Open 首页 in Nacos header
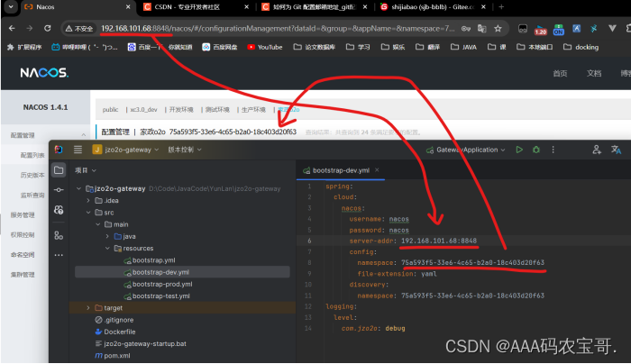Image resolution: width=631 pixels, height=364 pixels. pos(560,73)
